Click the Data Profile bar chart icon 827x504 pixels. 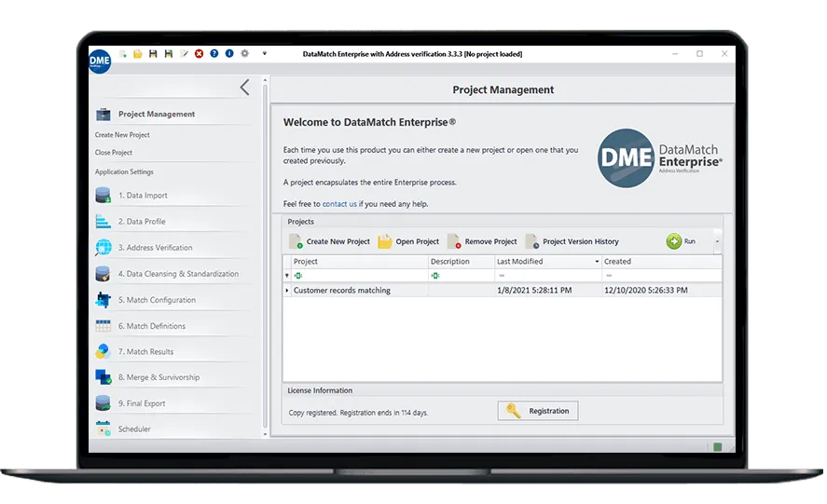tap(103, 222)
